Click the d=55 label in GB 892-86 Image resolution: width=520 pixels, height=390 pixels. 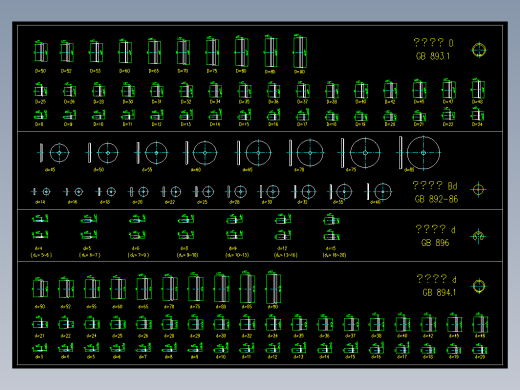(x=147, y=170)
